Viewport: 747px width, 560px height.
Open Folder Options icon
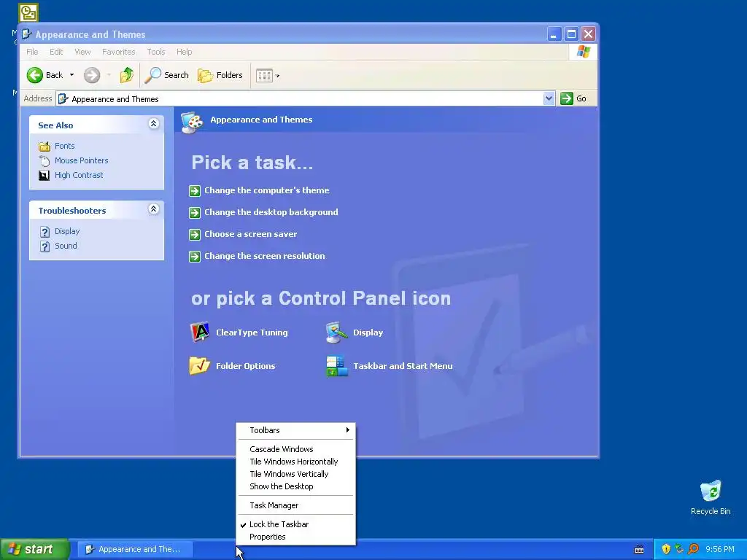click(x=200, y=366)
